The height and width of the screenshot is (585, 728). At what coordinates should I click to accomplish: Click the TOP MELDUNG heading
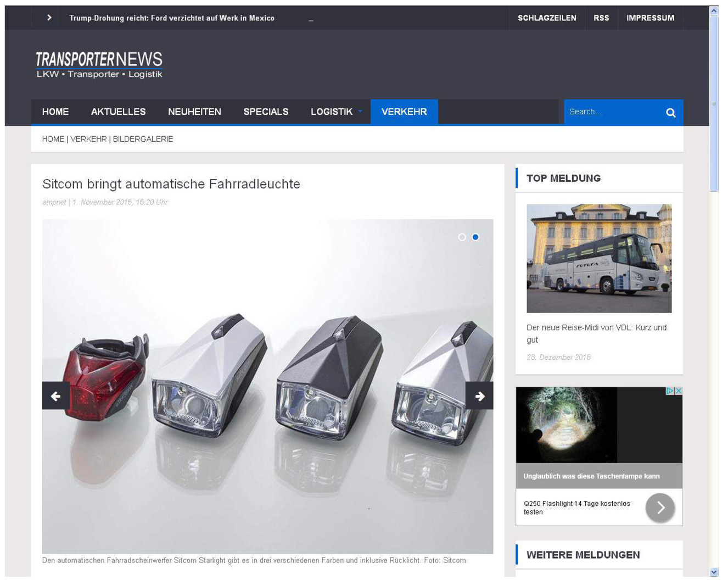pos(563,178)
